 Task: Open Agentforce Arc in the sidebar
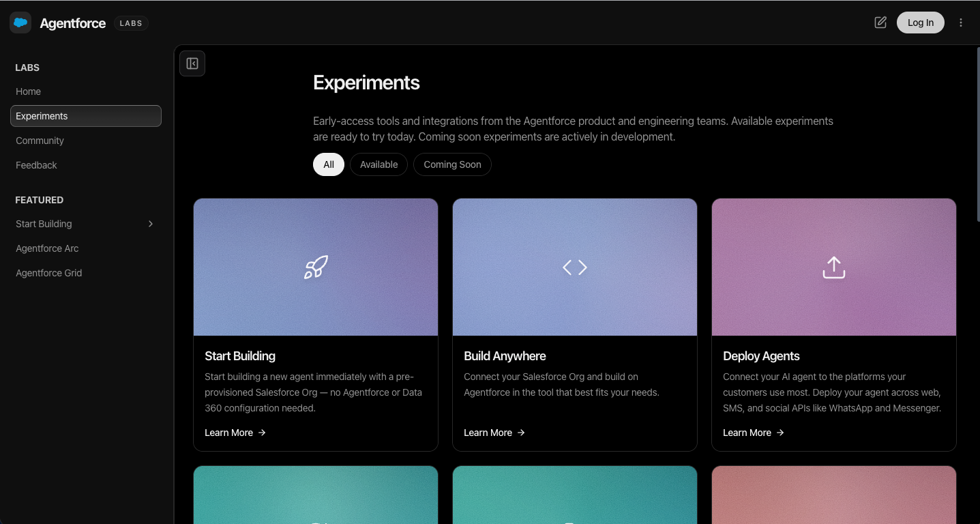86,248
